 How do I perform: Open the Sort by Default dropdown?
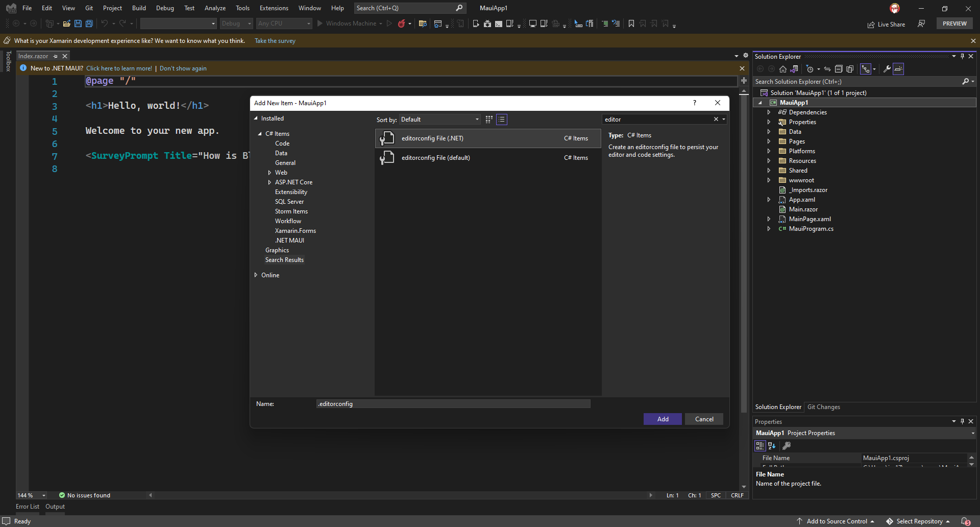[x=439, y=119]
